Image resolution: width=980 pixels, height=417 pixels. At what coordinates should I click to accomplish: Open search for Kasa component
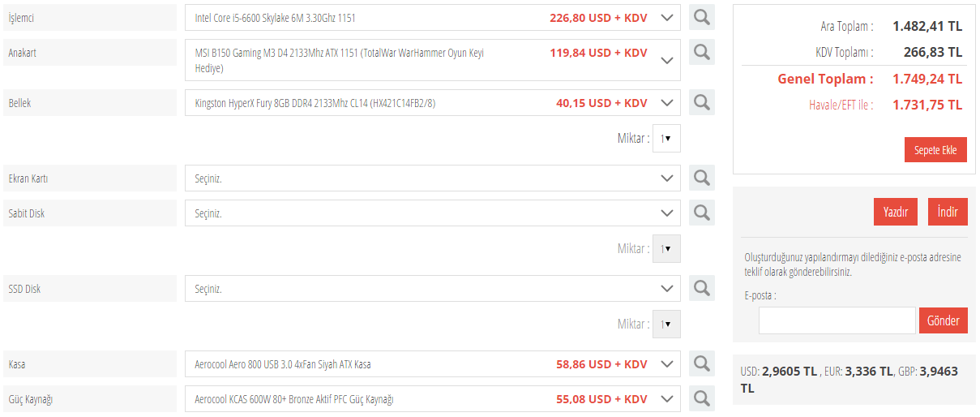point(702,363)
